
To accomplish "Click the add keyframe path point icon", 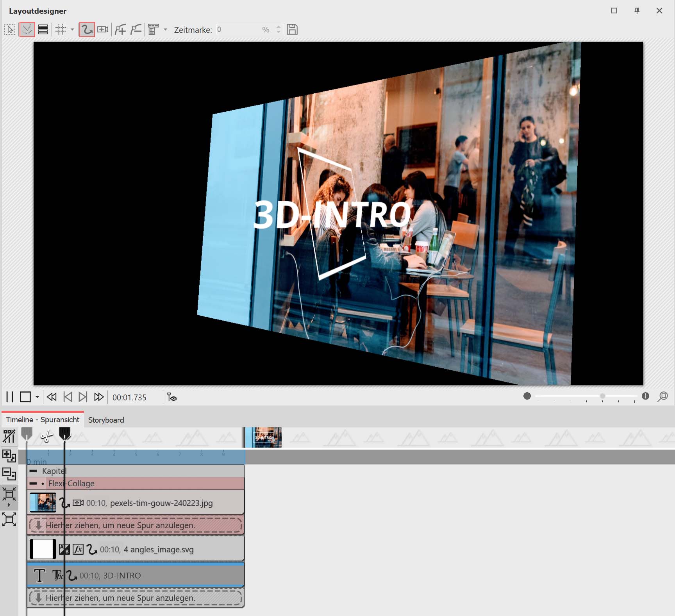I will tap(120, 30).
